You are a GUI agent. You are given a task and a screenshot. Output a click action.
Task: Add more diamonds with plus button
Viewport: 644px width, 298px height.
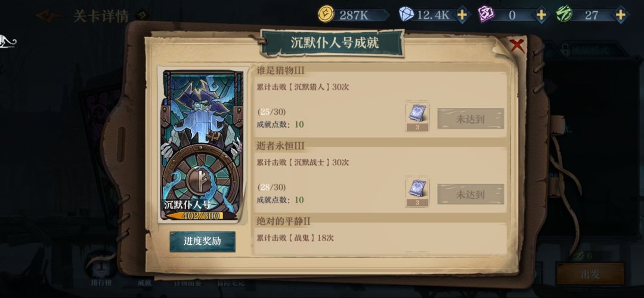point(462,16)
